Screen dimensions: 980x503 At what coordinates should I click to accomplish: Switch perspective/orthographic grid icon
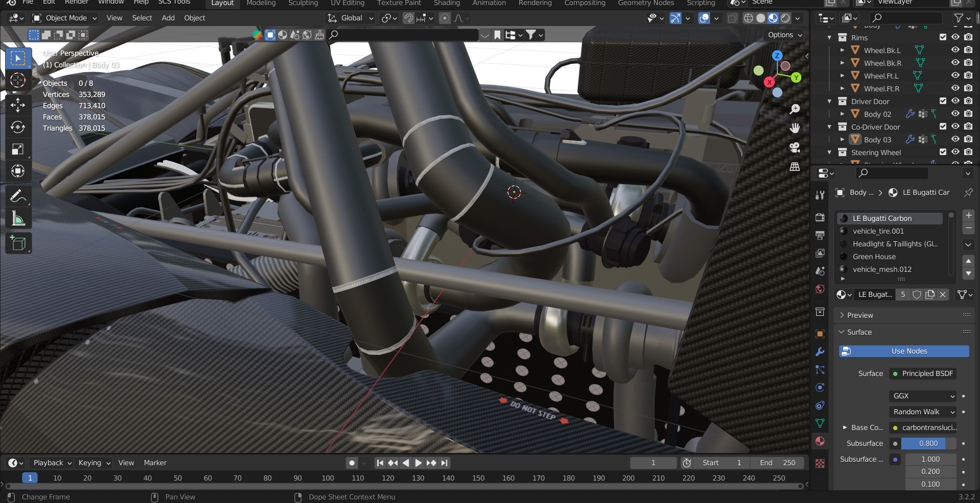795,167
